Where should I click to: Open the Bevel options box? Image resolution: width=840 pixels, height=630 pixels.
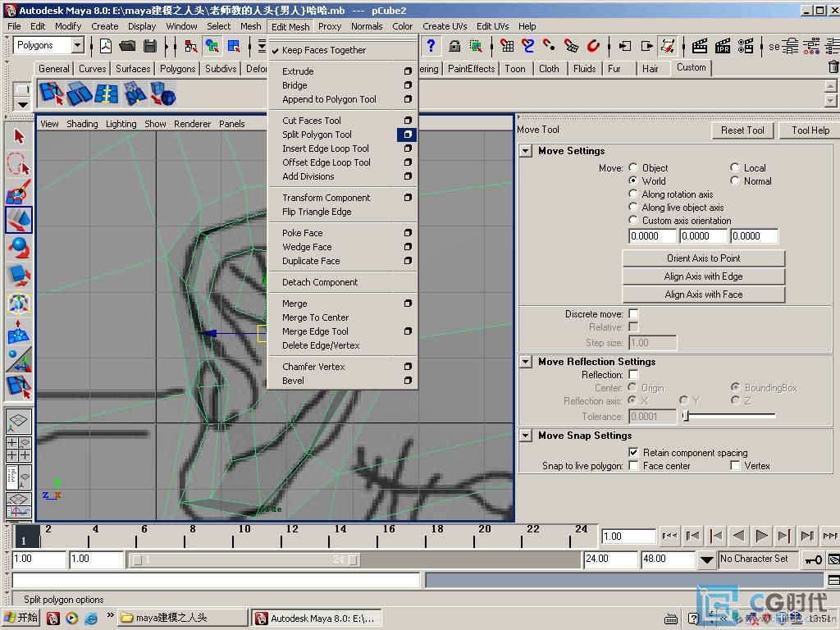click(x=408, y=381)
